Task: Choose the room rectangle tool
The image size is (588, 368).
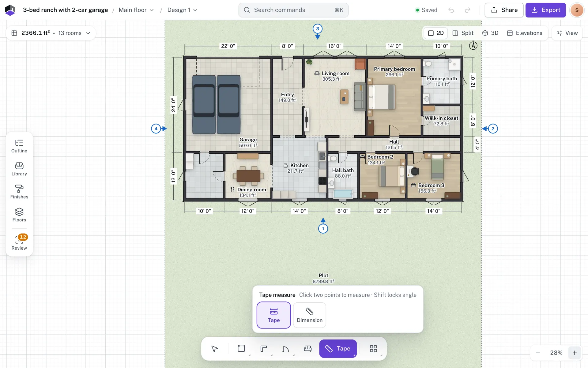Action: click(242, 349)
